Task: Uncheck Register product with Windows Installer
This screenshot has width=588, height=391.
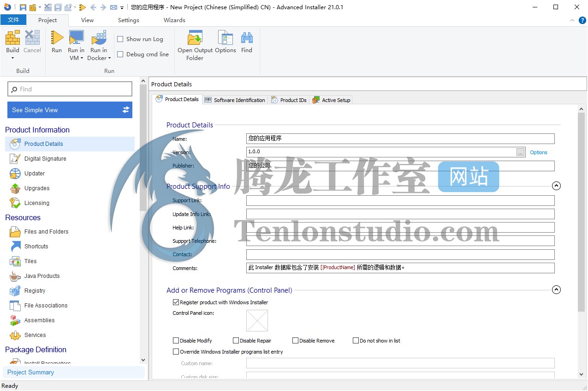Action: point(176,302)
